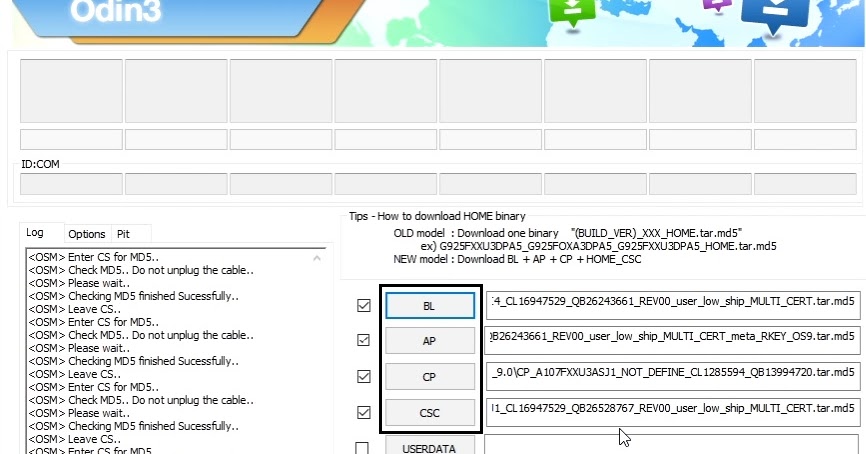Click the first ID:COM port box
Viewport: 866px width, 454px height.
coord(71,184)
